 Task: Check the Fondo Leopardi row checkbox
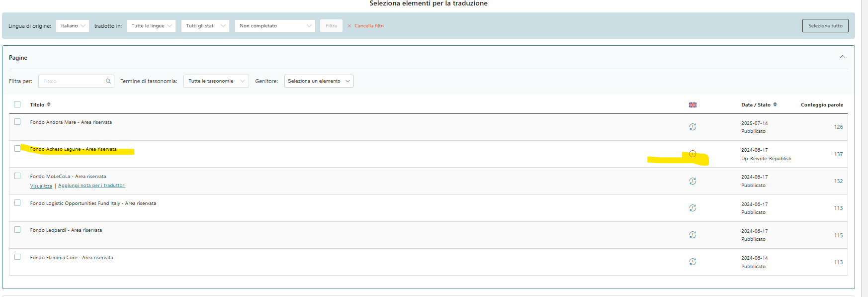(17, 229)
